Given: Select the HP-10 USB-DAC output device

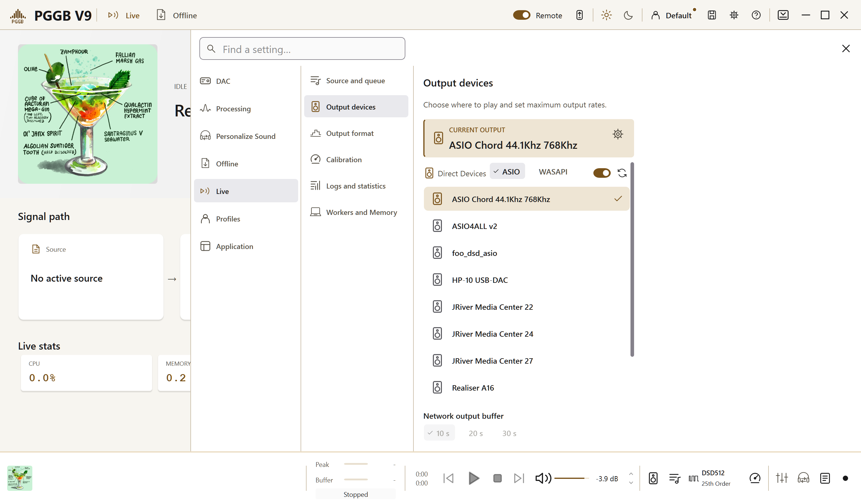Looking at the screenshot, I should coord(527,280).
